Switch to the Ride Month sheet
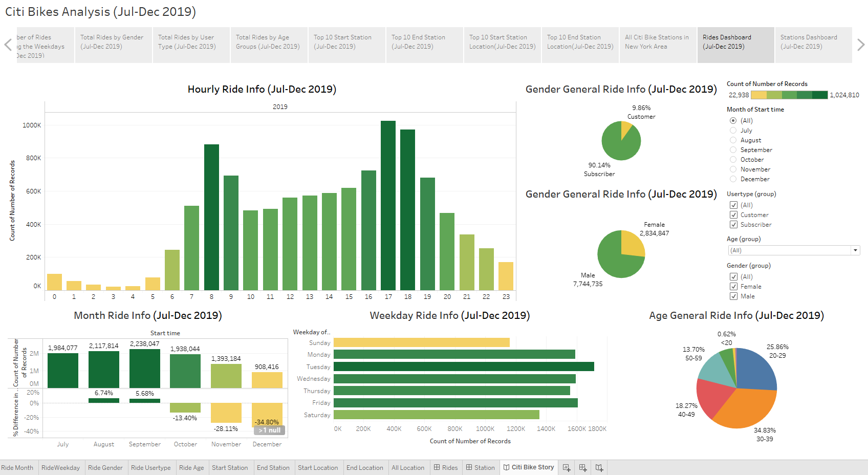868x475 pixels. pos(17,467)
